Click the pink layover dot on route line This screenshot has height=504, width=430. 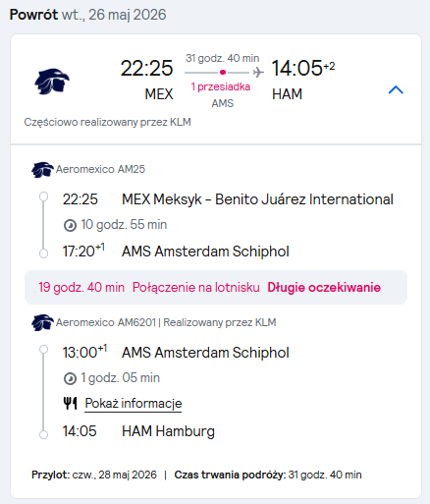(223, 72)
